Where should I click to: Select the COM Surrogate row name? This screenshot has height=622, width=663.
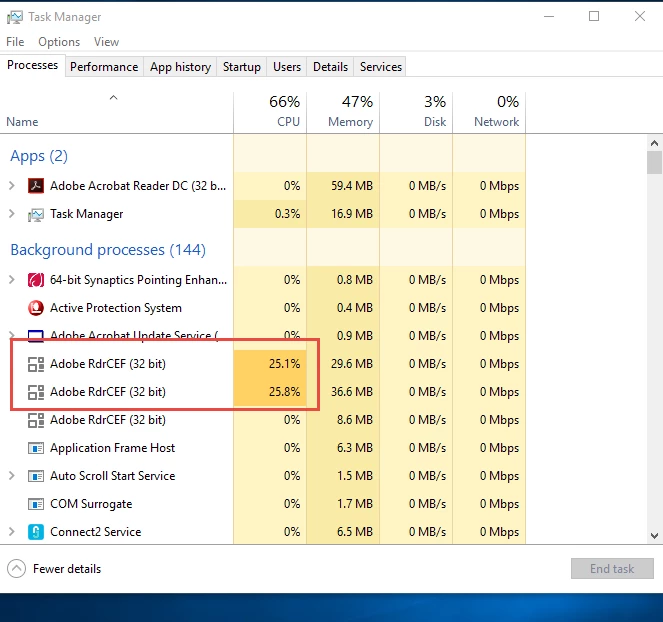tap(91, 504)
